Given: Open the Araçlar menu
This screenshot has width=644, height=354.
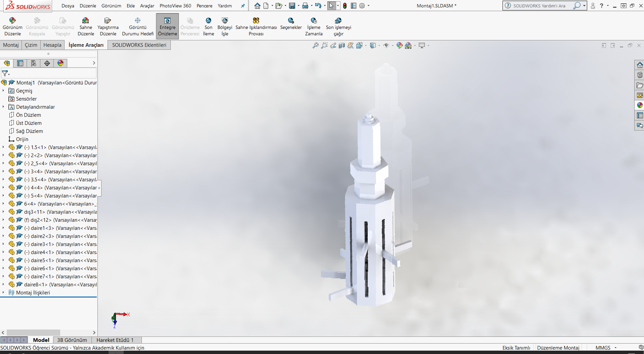Looking at the screenshot, I should click(x=147, y=6).
